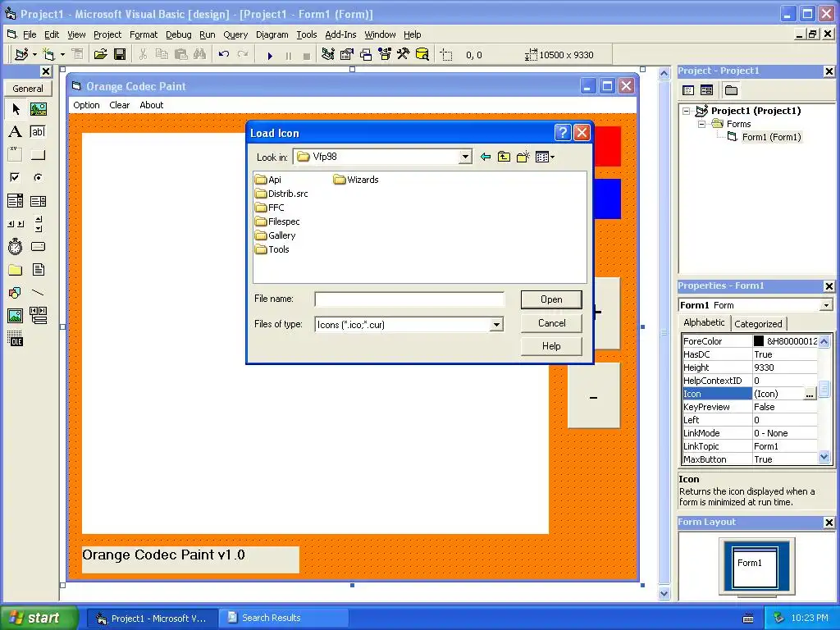Select the FileListBox control tool
Viewport: 840px width, 630px height.
(38, 269)
